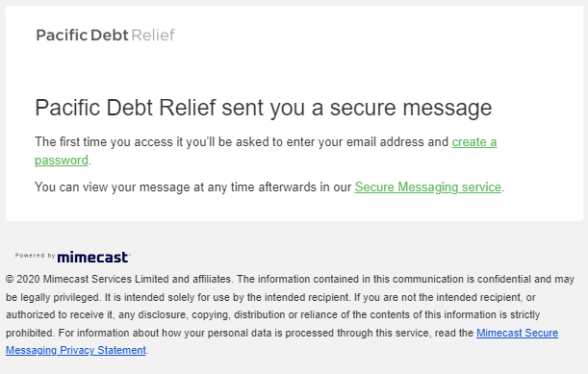Click the 'You can view your message' sentence

coord(269,187)
